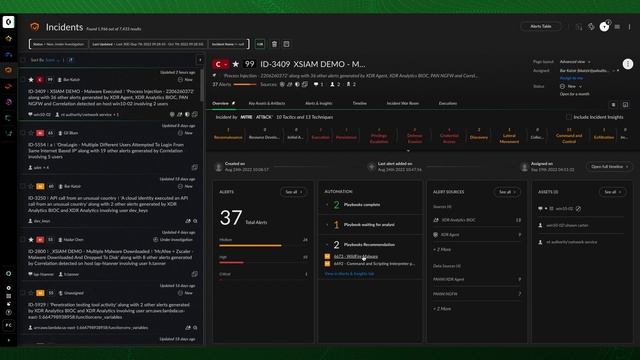Screen dimensions: 640x360
Task: Open the round more-actions button in incident header
Action: click(628, 64)
